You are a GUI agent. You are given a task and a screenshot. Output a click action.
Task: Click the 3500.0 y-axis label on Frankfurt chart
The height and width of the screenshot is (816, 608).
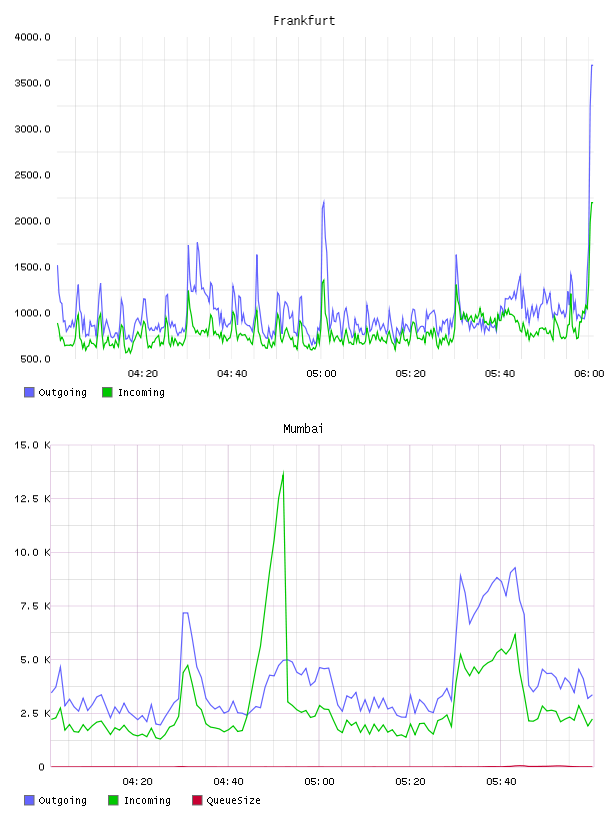coord(32,83)
